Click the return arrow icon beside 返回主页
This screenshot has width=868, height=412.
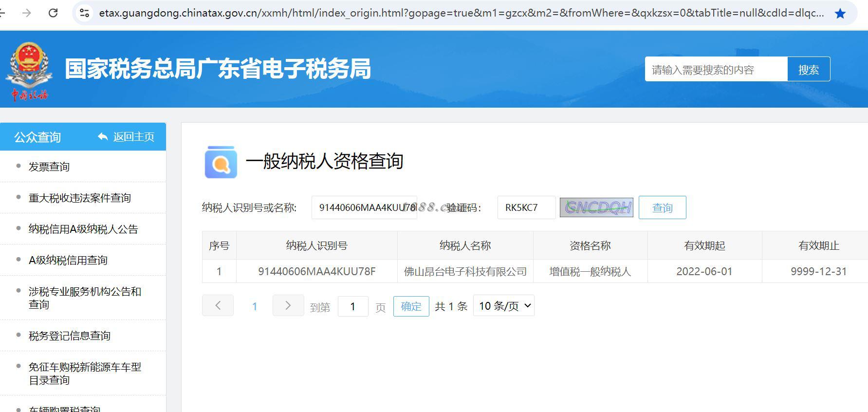(x=103, y=137)
